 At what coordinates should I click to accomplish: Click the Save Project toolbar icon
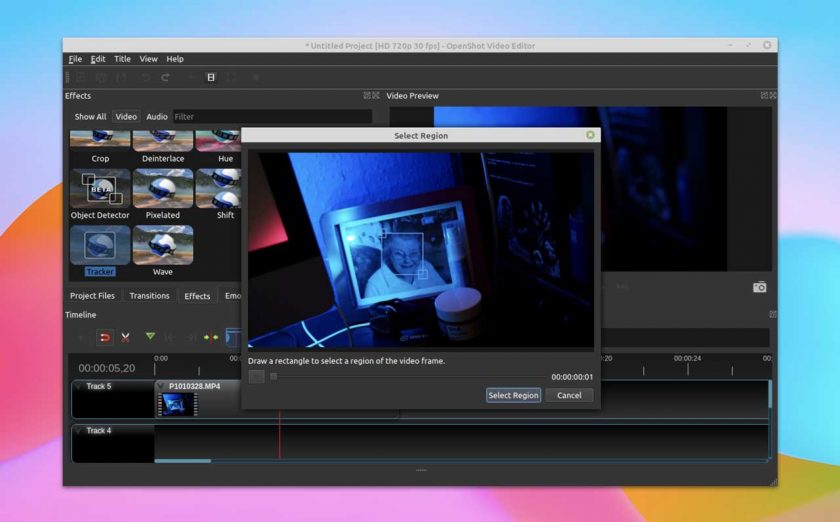point(122,78)
